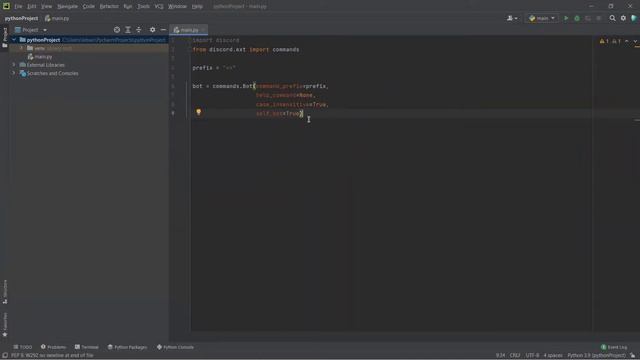Viewport: 640px width, 360px height.
Task: Click the yellow light bulb quick-fix icon
Action: [198, 112]
